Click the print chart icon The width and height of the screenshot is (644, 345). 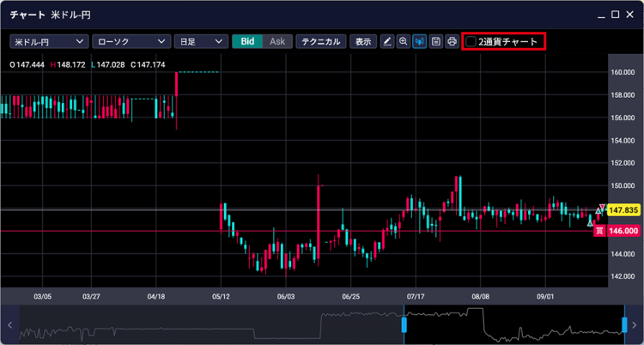point(452,41)
